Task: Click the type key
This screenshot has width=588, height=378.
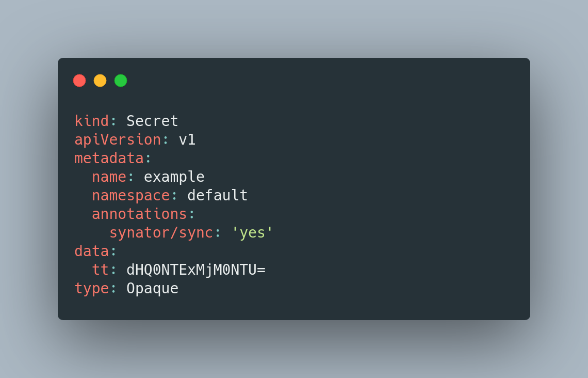Action: click(x=91, y=289)
